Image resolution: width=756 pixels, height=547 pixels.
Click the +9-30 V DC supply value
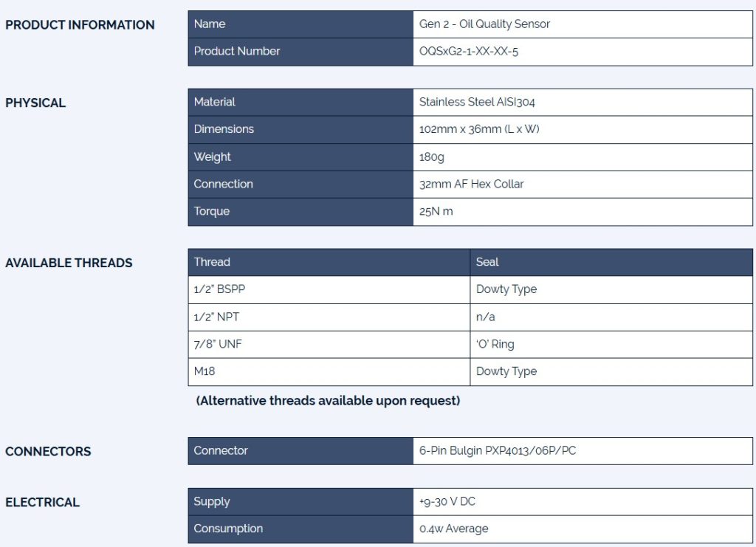[x=447, y=502]
